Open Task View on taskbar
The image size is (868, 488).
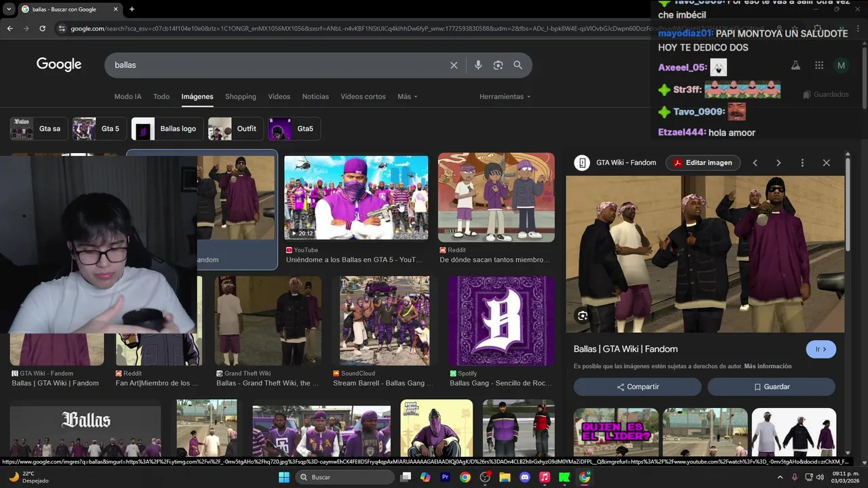click(406, 477)
